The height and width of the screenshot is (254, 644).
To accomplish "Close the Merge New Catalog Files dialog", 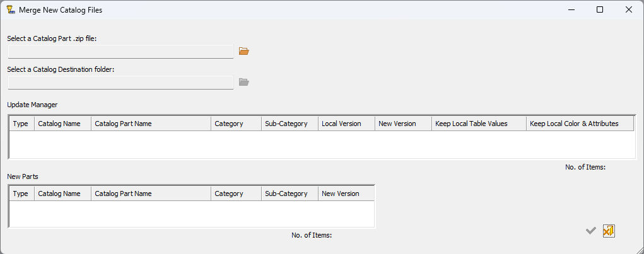I will click(x=629, y=9).
